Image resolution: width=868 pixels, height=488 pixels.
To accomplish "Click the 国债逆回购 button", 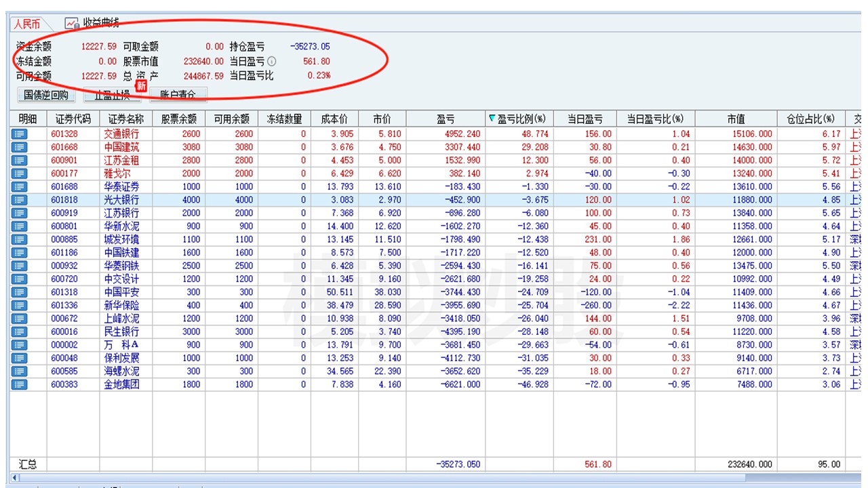I will [x=46, y=95].
